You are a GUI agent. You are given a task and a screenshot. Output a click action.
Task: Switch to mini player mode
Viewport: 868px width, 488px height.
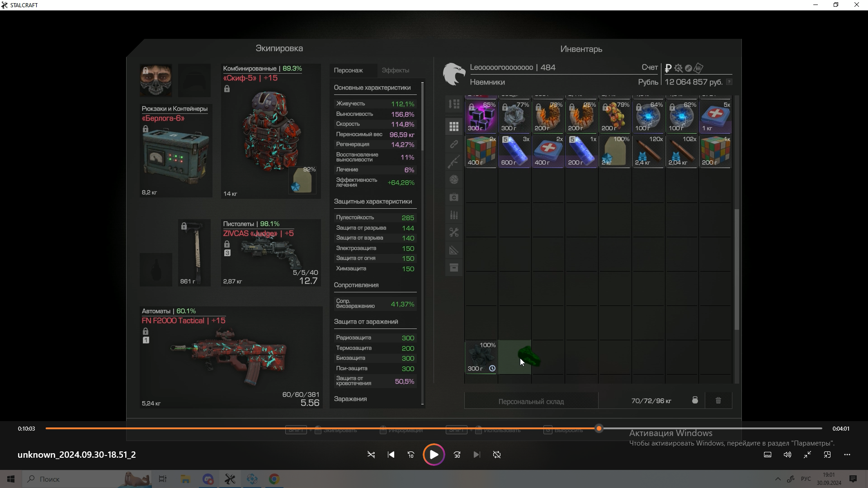(x=827, y=455)
